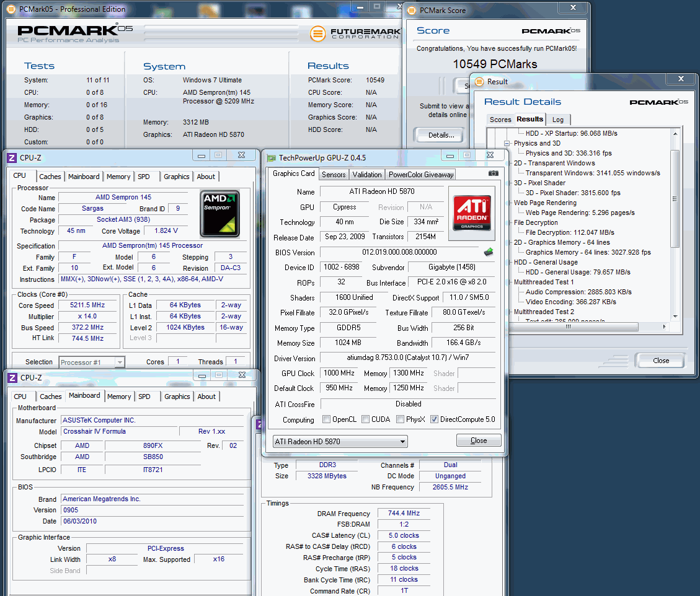The width and height of the screenshot is (700, 596).
Task: Select the Graphics Card tab in GPU-Z
Action: pos(293,173)
